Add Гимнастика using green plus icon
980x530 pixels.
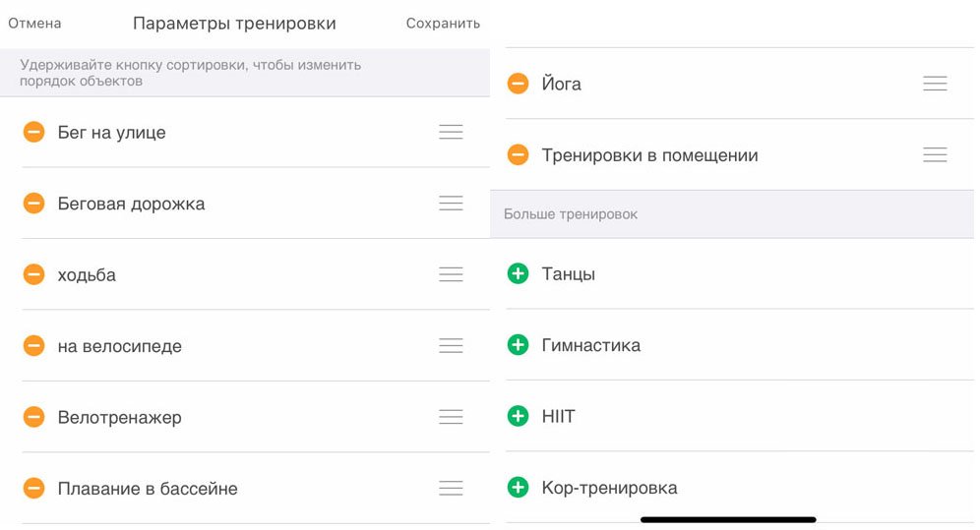tap(518, 344)
